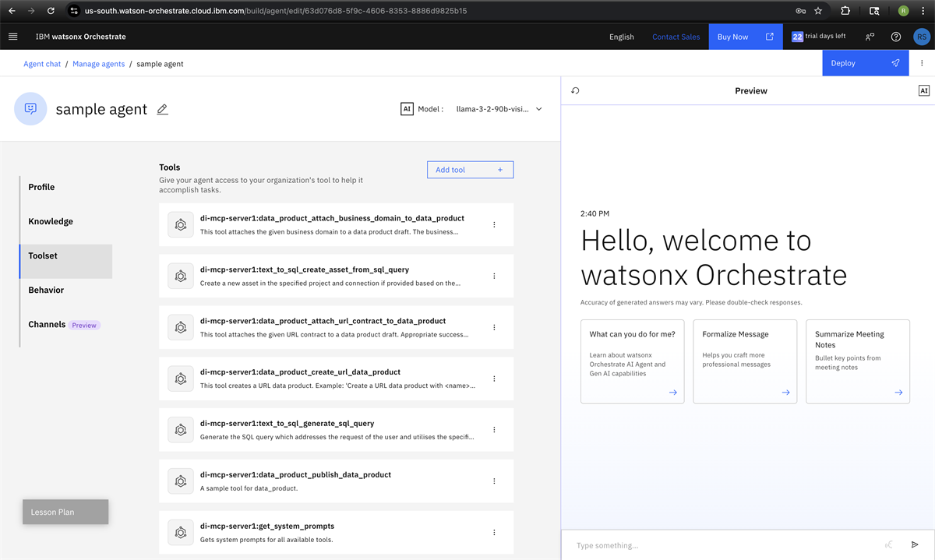Open overflow menu next to Deploy
Image resolution: width=935 pixels, height=560 pixels.
[x=922, y=63]
